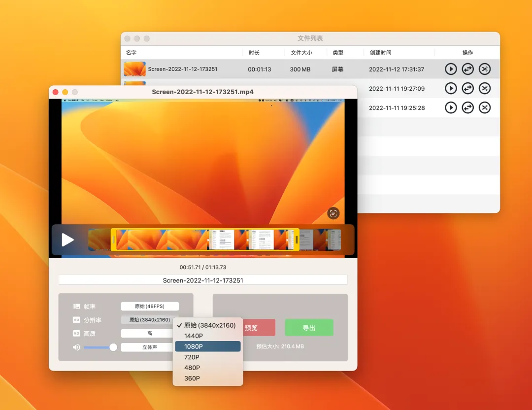Minimize the editor window with yellow button
The height and width of the screenshot is (410, 532).
(65, 92)
